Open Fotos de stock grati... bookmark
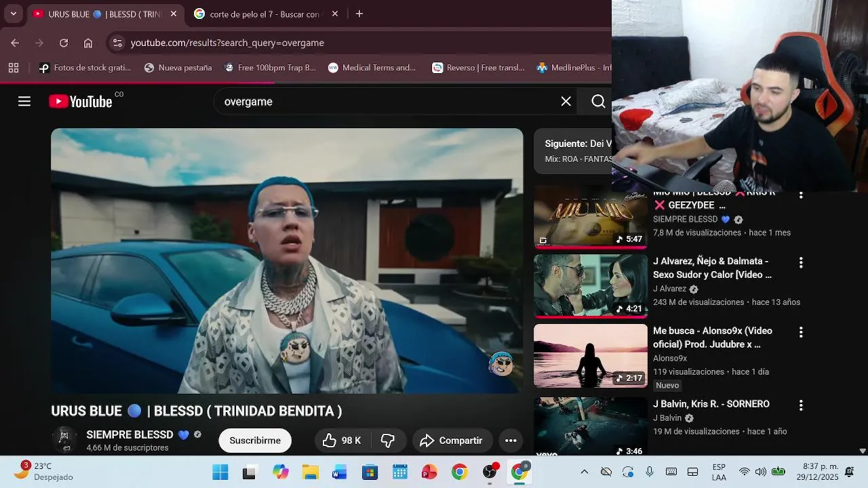The width and height of the screenshot is (868, 488). pos(85,68)
